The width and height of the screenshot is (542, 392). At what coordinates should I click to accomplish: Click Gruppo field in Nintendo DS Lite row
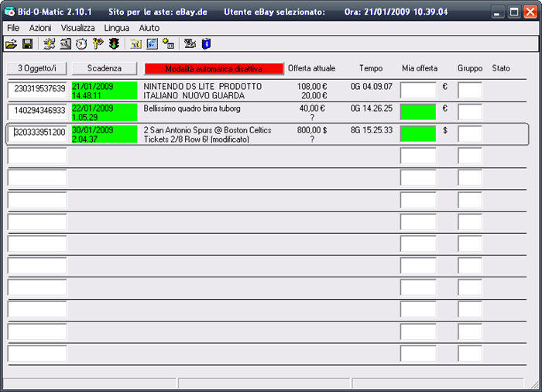470,91
